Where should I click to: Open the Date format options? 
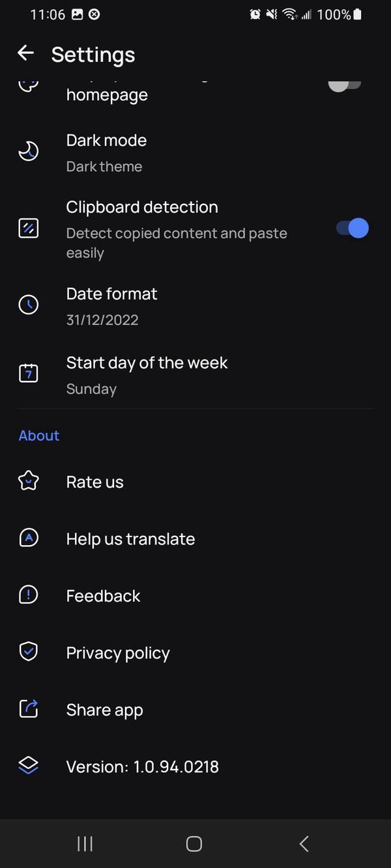pyautogui.click(x=195, y=305)
